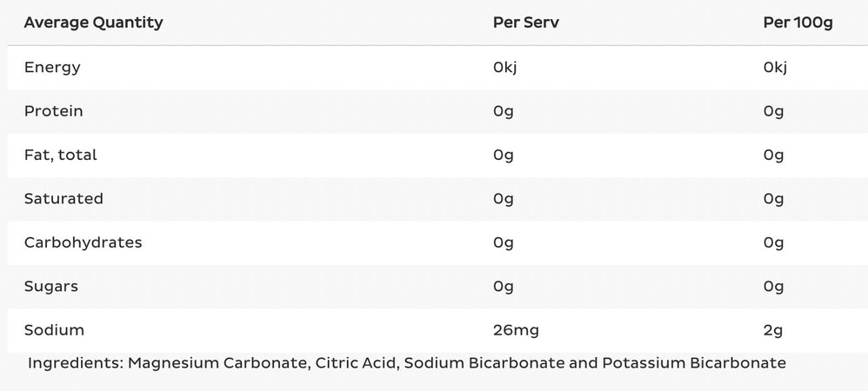Click the Carbohydrates 0g per serve value
The image size is (868, 391).
[x=503, y=242]
